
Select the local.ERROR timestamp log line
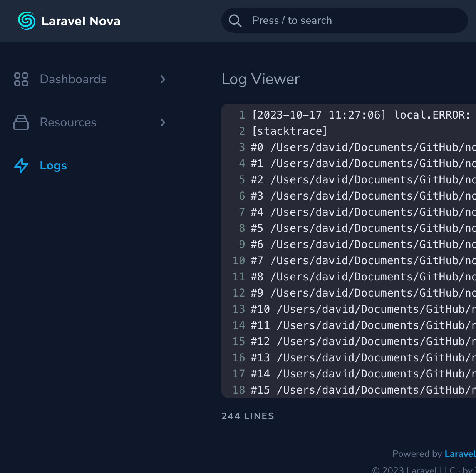pyautogui.click(x=360, y=115)
